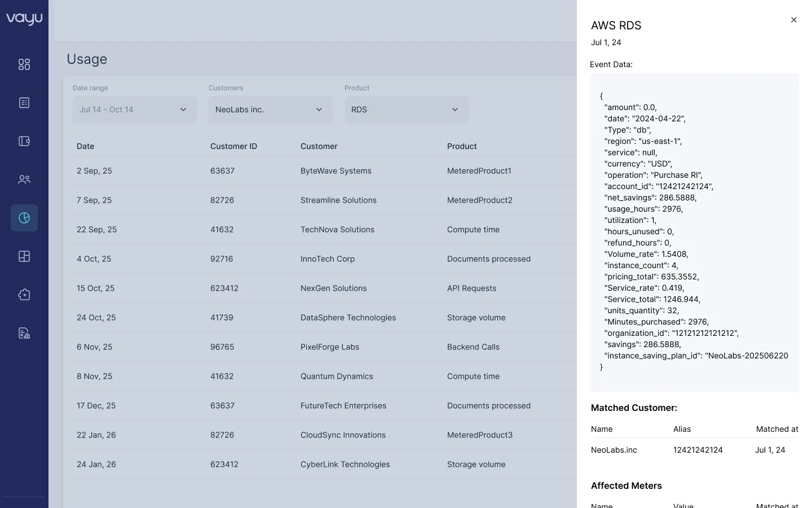This screenshot has width=812, height=508.
Task: Click the Customer column header
Action: point(319,146)
